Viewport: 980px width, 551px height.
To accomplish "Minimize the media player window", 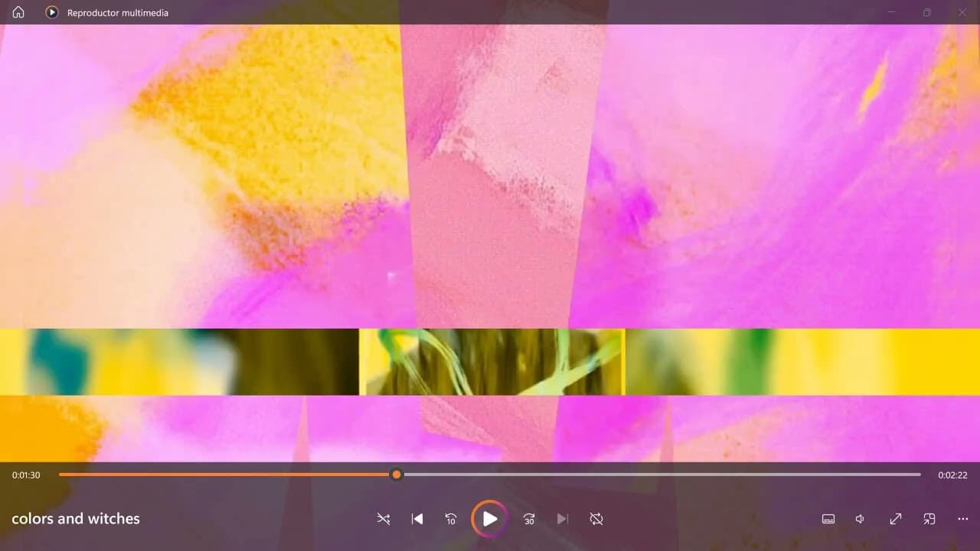I will [892, 12].
